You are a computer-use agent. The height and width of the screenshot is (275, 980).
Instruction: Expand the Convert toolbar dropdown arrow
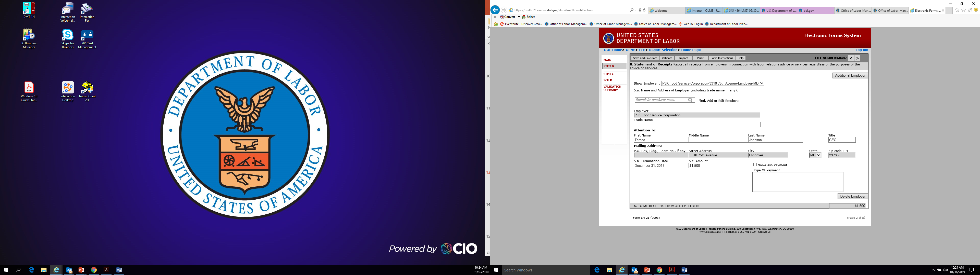click(519, 17)
